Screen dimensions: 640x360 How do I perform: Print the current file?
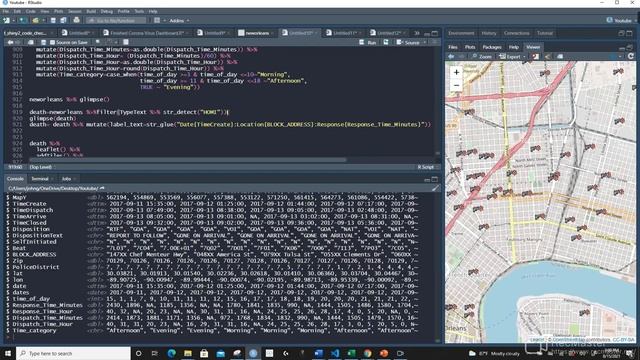pyautogui.click(x=76, y=20)
